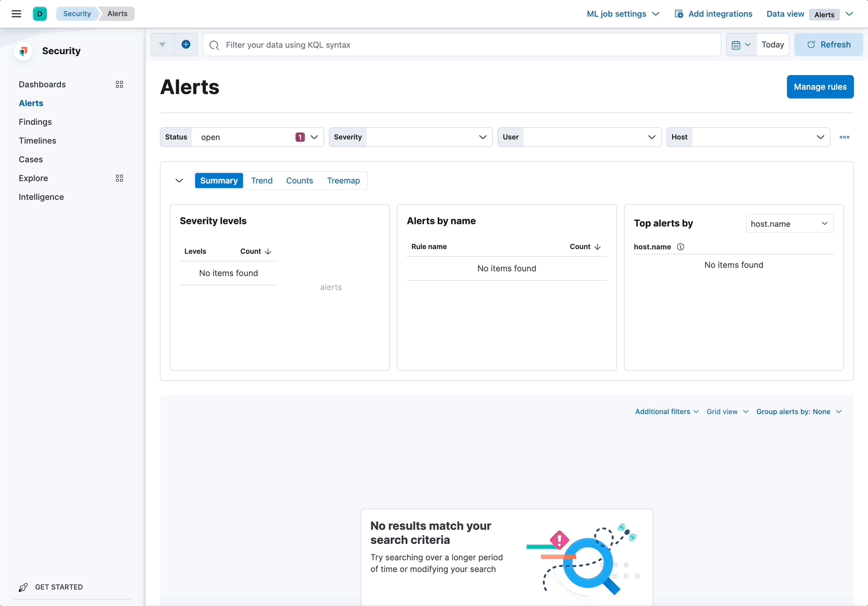868x606 pixels.
Task: Open Additional filters dropdown
Action: (x=667, y=411)
